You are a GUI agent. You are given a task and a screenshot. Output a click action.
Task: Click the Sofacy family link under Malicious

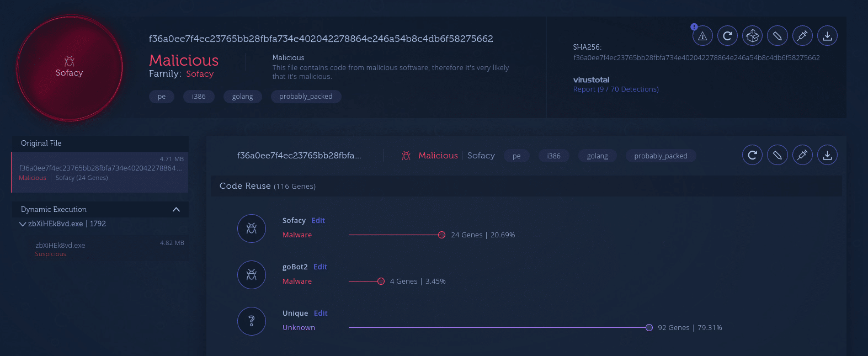point(200,74)
